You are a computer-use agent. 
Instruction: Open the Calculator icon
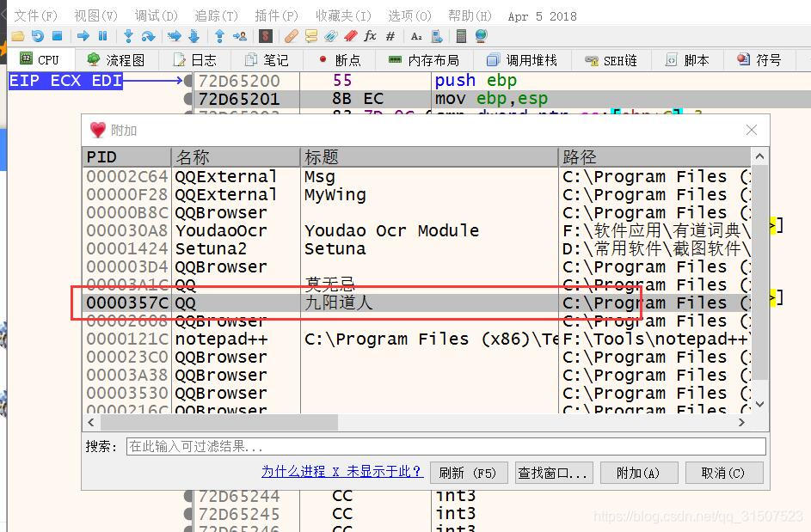461,36
